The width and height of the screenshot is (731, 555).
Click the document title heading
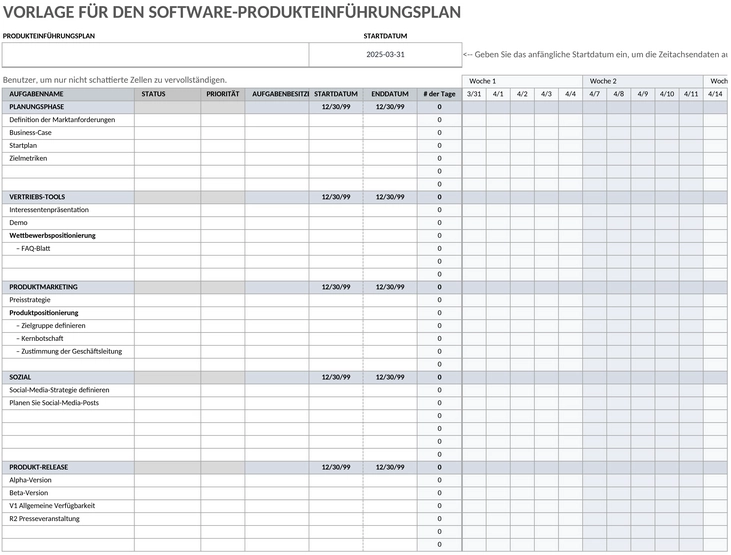click(x=232, y=12)
